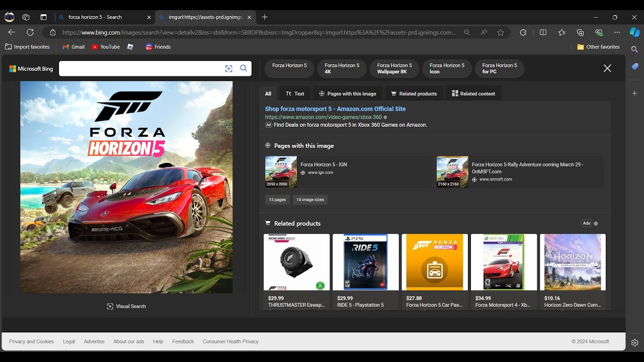Open Settings and more ellipsis menu
This screenshot has height=362, width=644.
617,32
